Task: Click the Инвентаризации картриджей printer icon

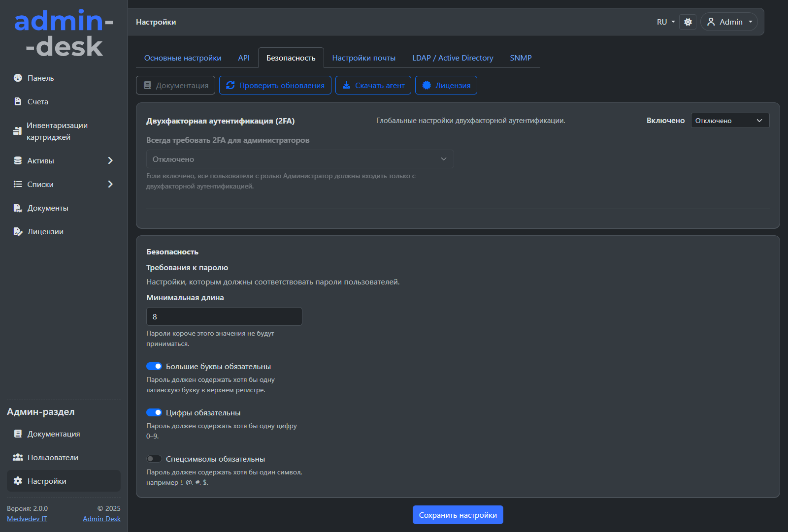Action: 17,131
